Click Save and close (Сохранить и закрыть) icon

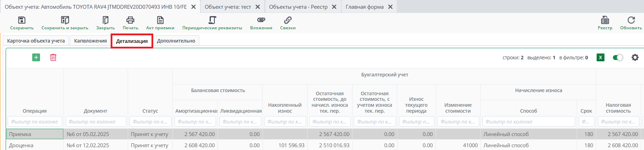tap(65, 20)
